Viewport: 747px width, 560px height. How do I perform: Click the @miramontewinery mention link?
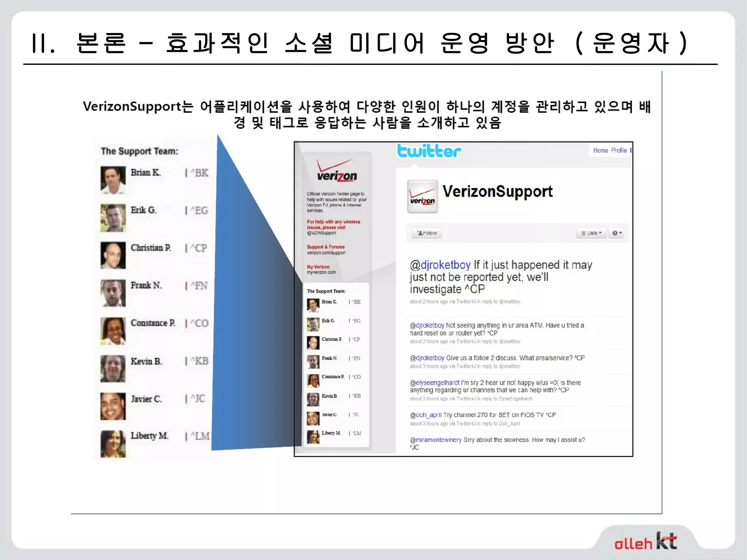436,440
